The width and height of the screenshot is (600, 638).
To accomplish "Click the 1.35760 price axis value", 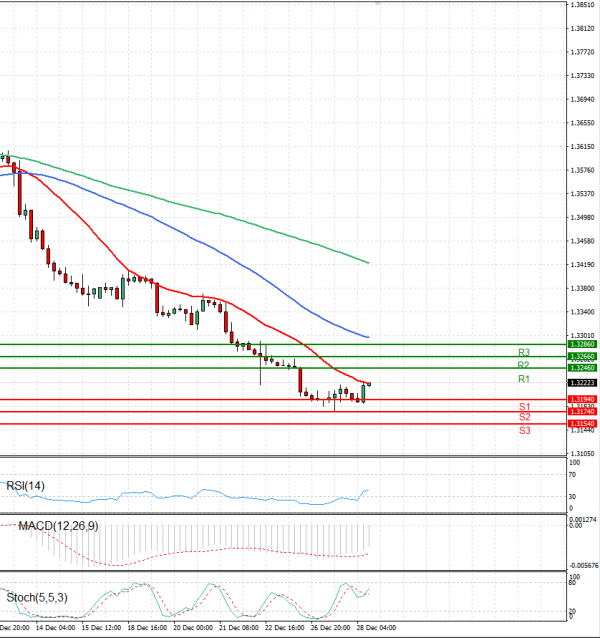I will point(583,170).
